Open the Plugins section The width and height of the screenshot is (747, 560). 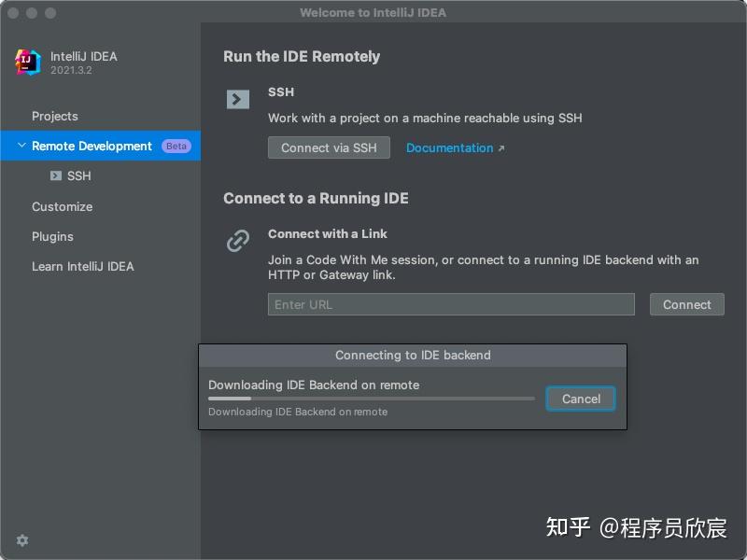pyautogui.click(x=54, y=236)
